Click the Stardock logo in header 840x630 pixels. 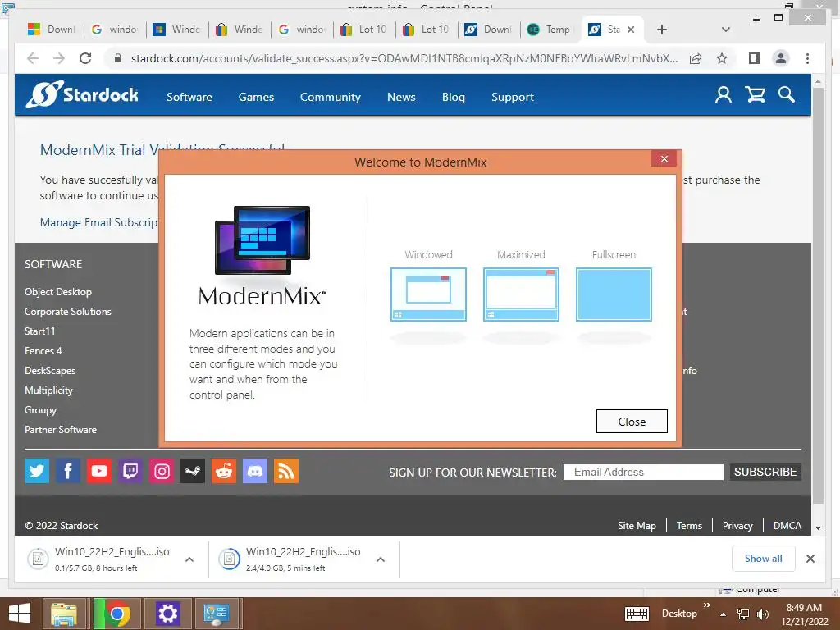(83, 95)
